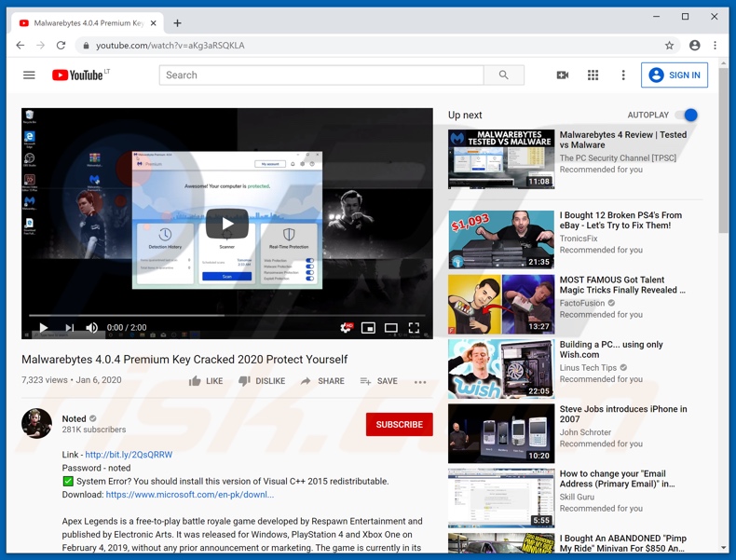Open the player settings gear

(346, 328)
